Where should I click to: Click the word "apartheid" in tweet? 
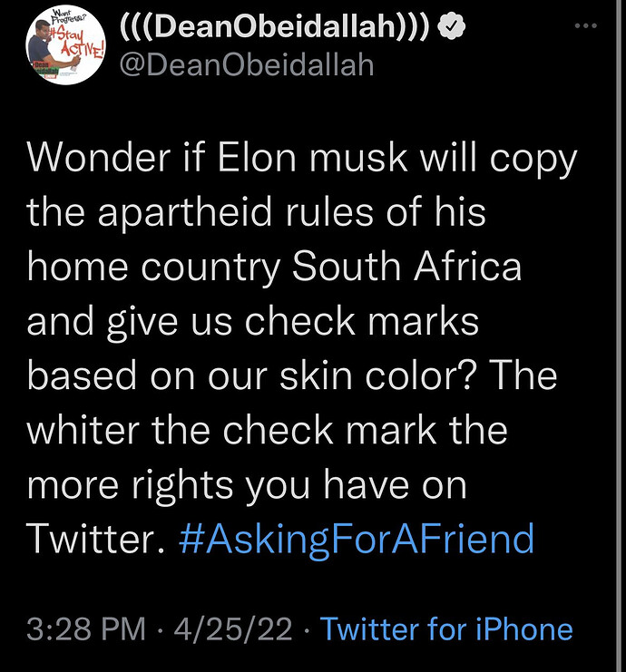pos(185,212)
